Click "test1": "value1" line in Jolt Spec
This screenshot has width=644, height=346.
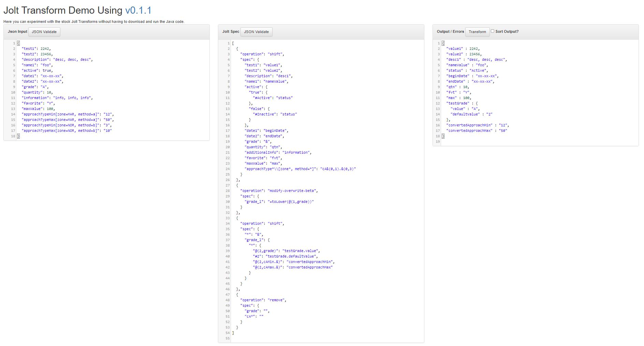coord(263,65)
